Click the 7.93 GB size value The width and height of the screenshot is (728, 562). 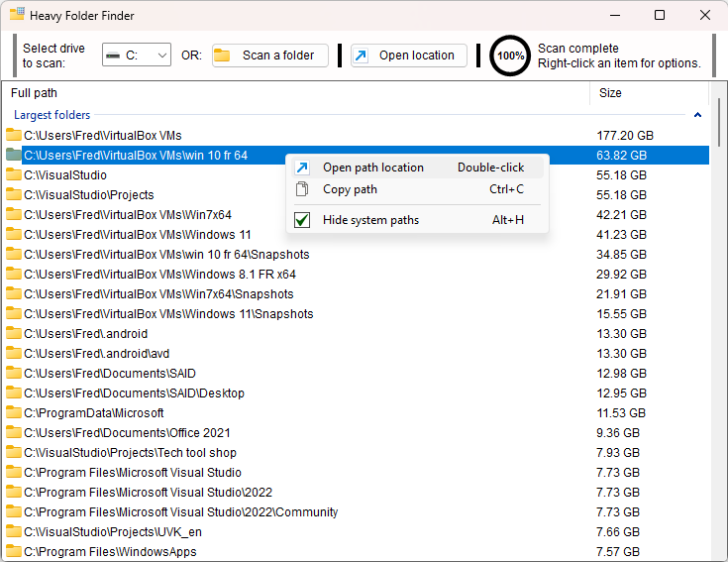pos(618,452)
